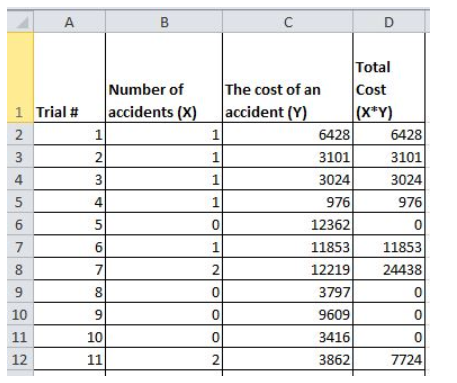Select cell 3101 in column D

(389, 156)
